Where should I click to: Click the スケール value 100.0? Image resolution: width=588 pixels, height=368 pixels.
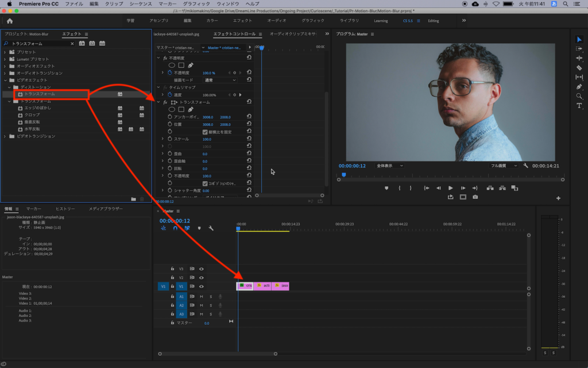[207, 139]
